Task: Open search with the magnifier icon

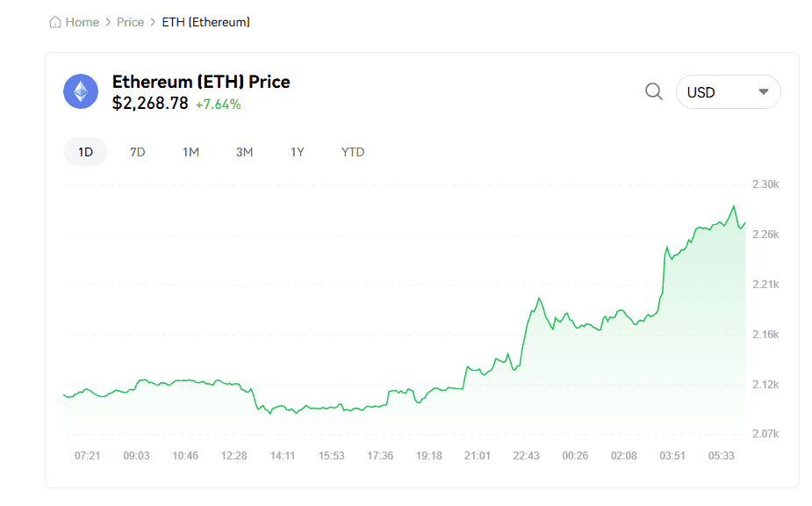Action: [x=654, y=91]
